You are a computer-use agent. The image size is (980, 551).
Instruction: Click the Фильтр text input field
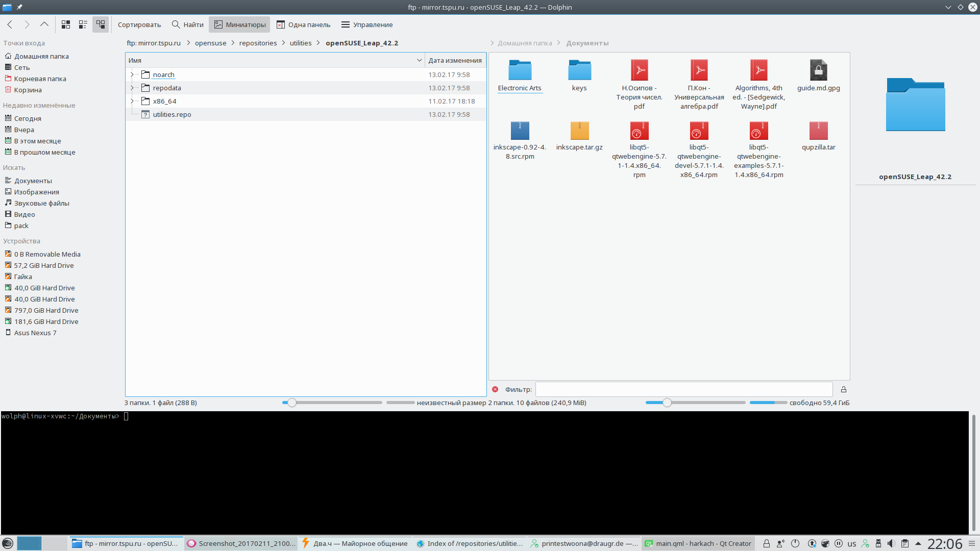684,389
